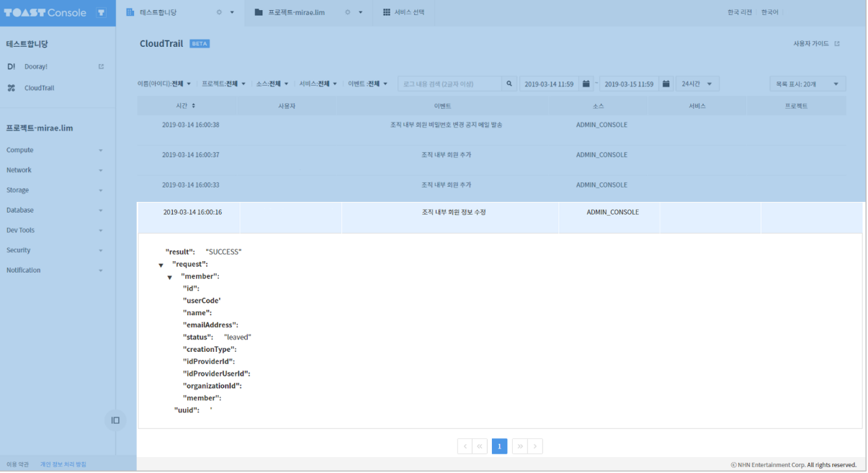Expand the Compute menu

click(58, 150)
